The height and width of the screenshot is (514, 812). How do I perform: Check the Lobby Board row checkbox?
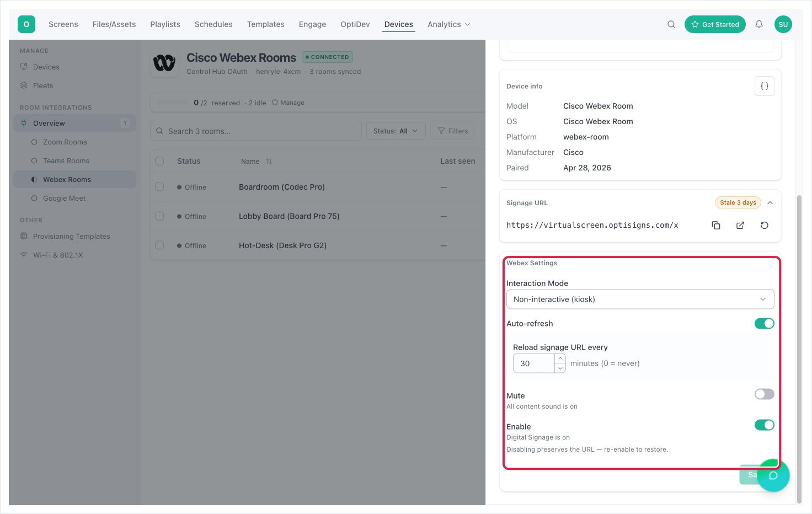(x=159, y=216)
